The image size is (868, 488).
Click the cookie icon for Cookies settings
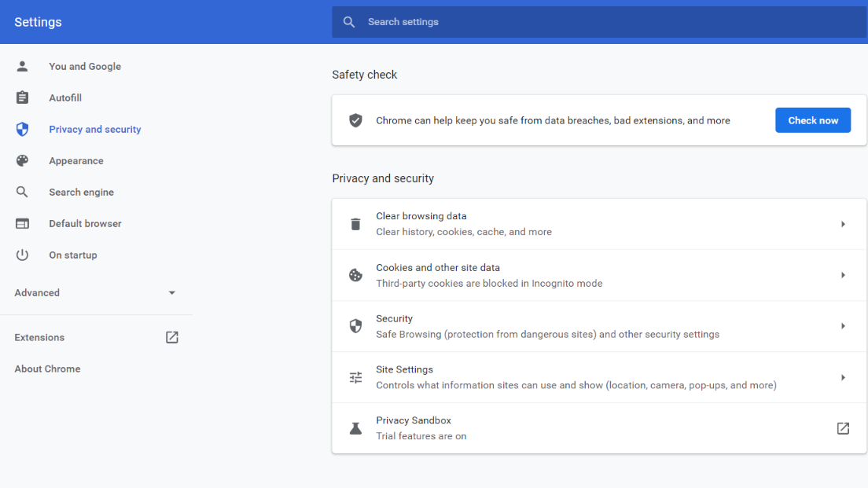(355, 275)
